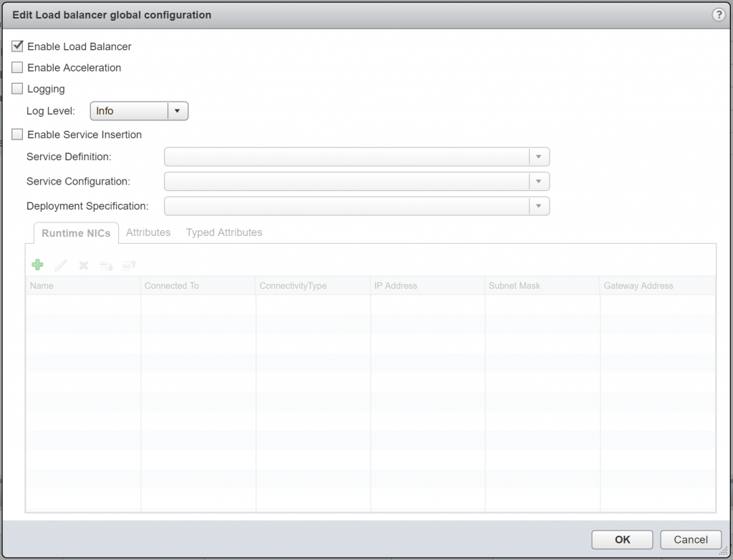Open the help icon on the dialog
Viewport: 733px width, 560px height.
click(719, 14)
